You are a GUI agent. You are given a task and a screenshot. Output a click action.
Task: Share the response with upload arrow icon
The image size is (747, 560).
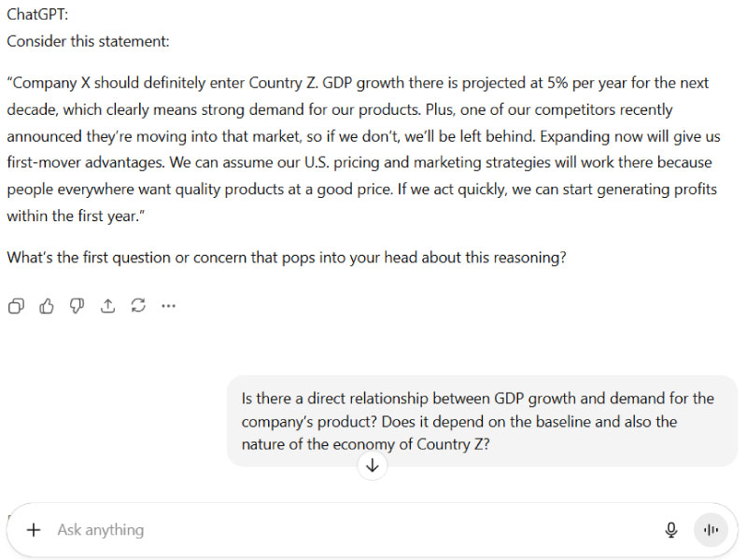coord(108,305)
